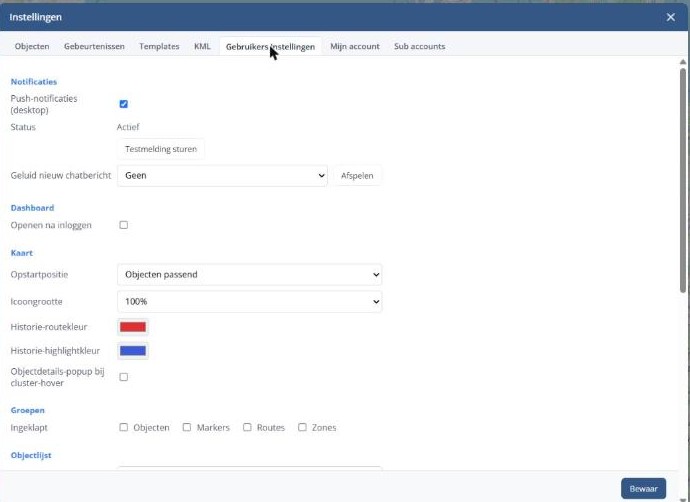Image resolution: width=690 pixels, height=502 pixels.
Task: Open Geluid nieuw chatbericht dropdown
Action: [222, 176]
